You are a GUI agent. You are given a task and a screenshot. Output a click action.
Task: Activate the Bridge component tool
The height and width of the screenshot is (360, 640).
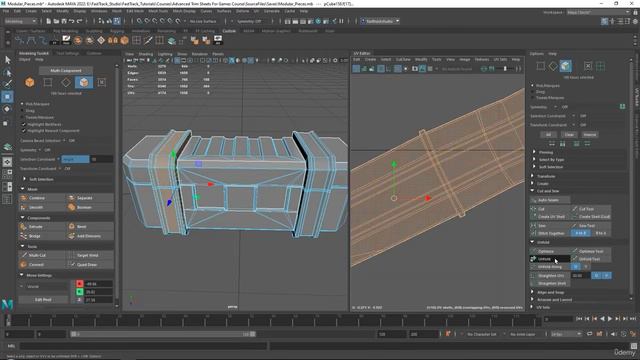pos(42,236)
